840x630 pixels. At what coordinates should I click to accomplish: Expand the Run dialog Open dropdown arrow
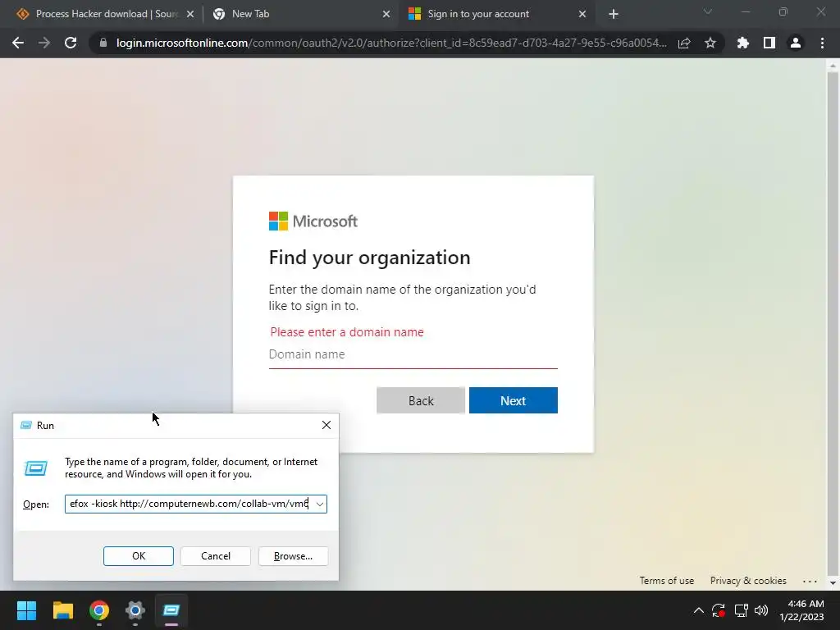(x=320, y=504)
